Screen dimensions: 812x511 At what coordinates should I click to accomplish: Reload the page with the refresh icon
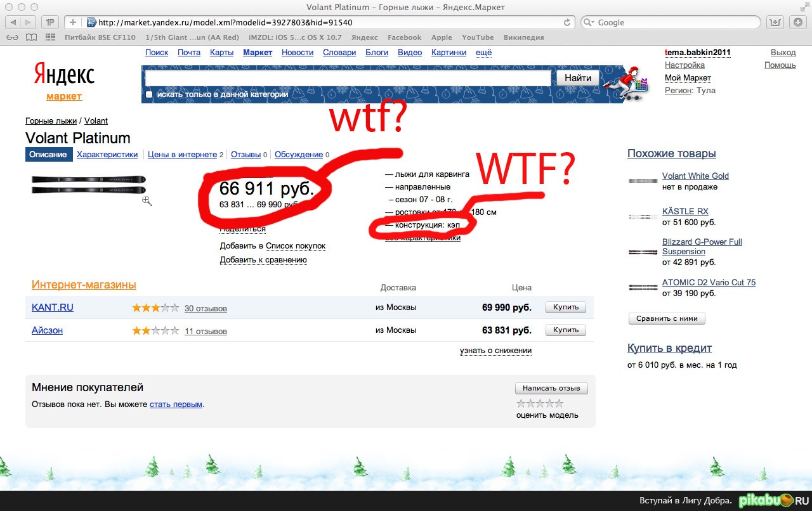coord(567,22)
